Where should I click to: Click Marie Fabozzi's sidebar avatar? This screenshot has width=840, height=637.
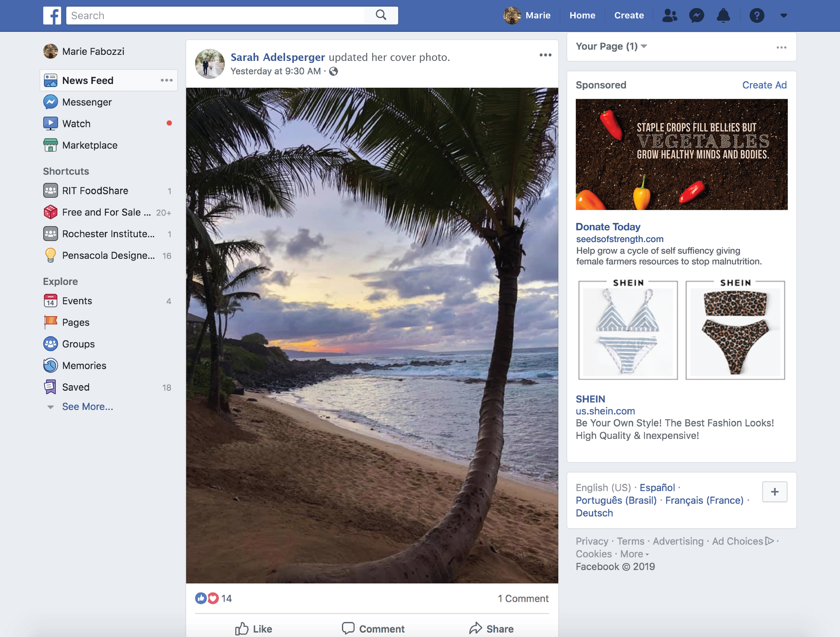tap(51, 51)
